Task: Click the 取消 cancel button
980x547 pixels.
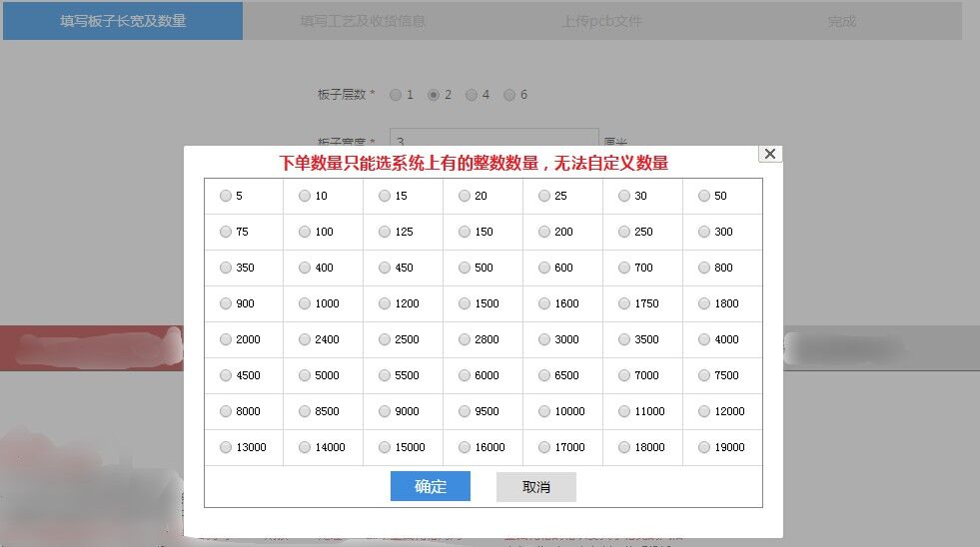Action: (535, 487)
